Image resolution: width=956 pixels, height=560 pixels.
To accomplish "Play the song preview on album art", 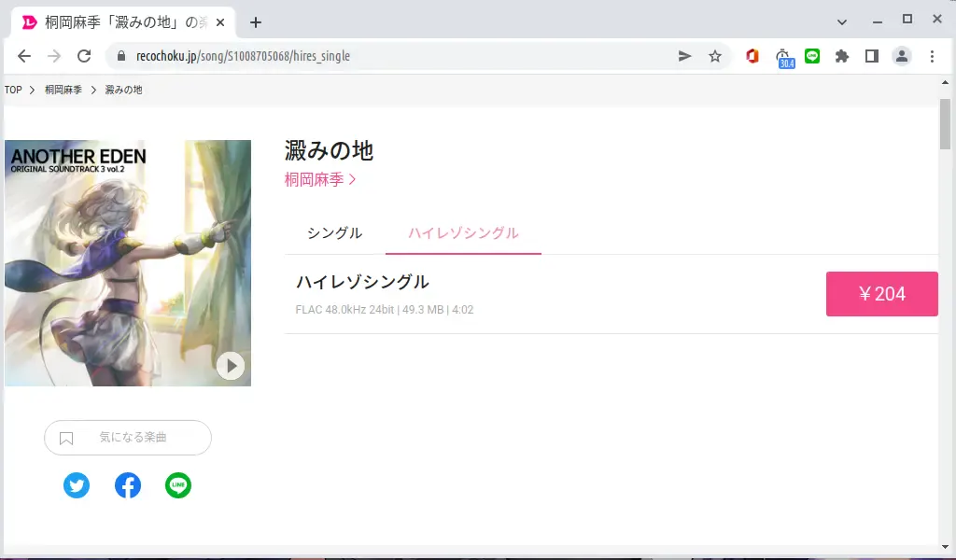I will [x=231, y=366].
